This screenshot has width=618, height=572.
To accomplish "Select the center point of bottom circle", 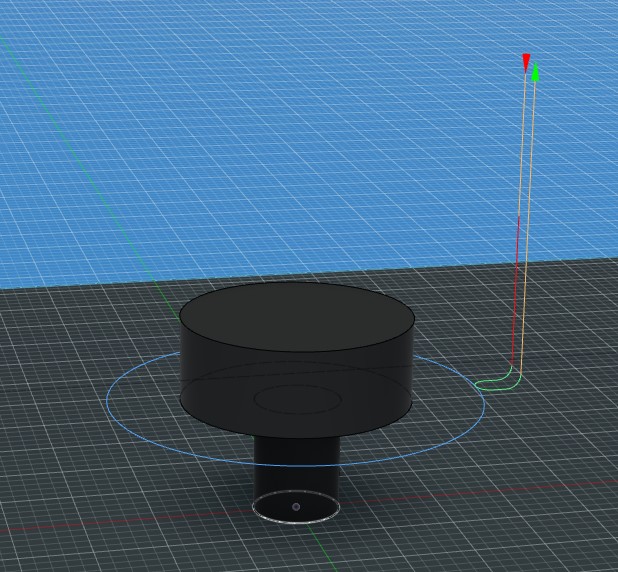I will click(296, 507).
